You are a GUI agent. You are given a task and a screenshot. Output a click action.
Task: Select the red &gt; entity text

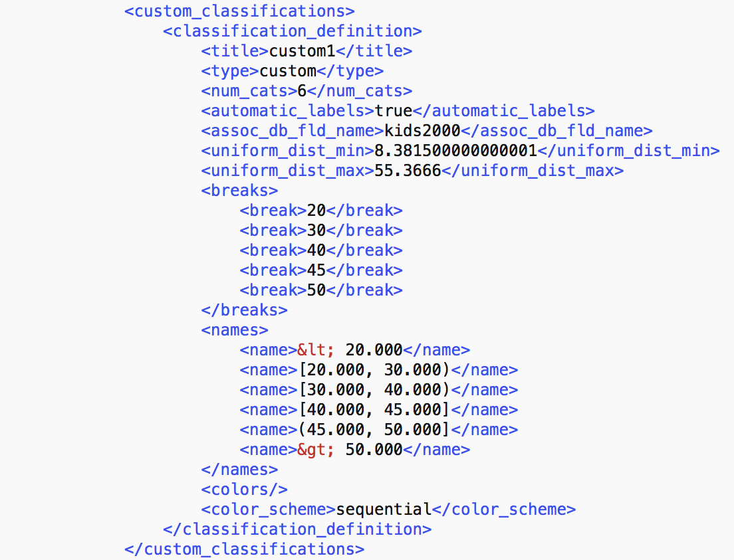tap(316, 450)
